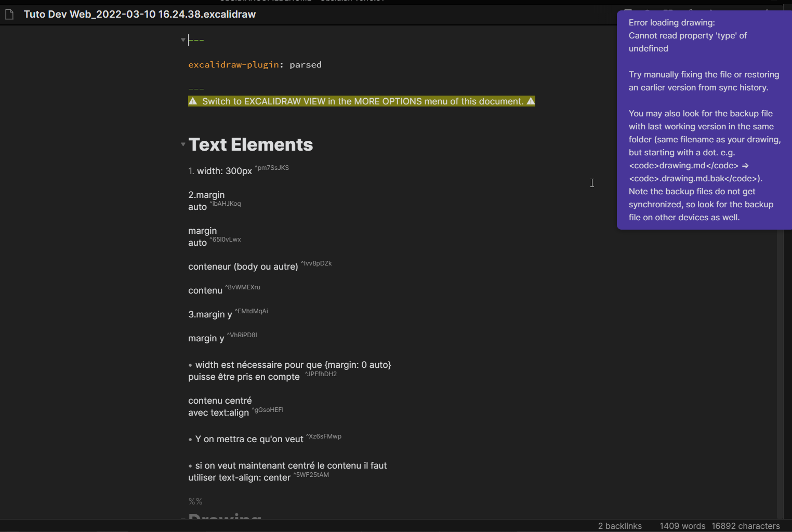Collapse the Text Elements heading section
Viewport: 792px width, 532px height.
(183, 144)
